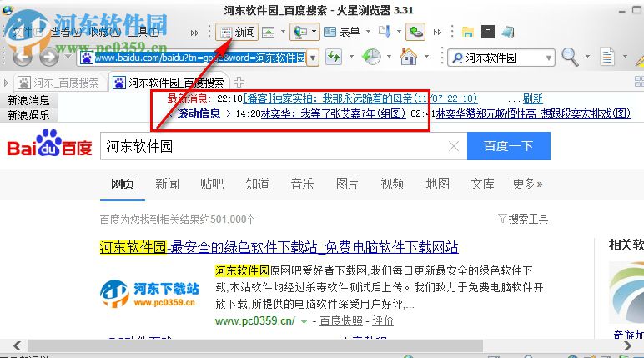Click the 刷新 refresh link in news bar
The height and width of the screenshot is (358, 644).
[532, 98]
